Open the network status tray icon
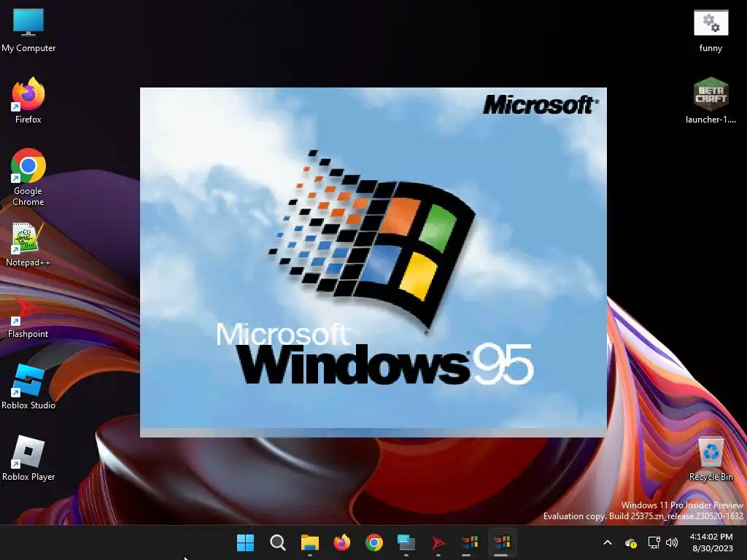 pos(654,542)
